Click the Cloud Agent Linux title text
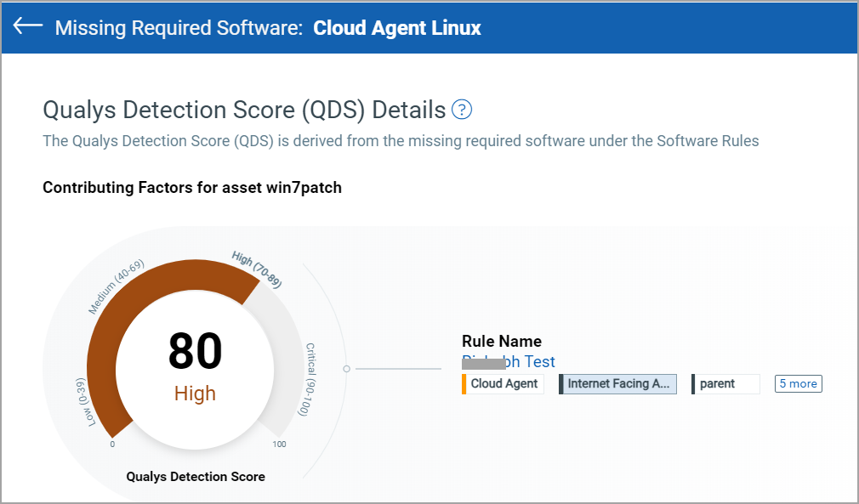Viewport: 859px width, 504px height. coord(397,28)
